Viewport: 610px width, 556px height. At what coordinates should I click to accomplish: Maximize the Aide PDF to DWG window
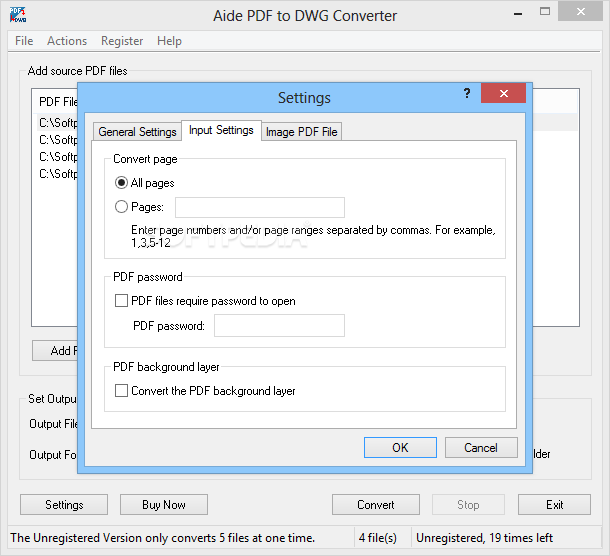coord(545,12)
